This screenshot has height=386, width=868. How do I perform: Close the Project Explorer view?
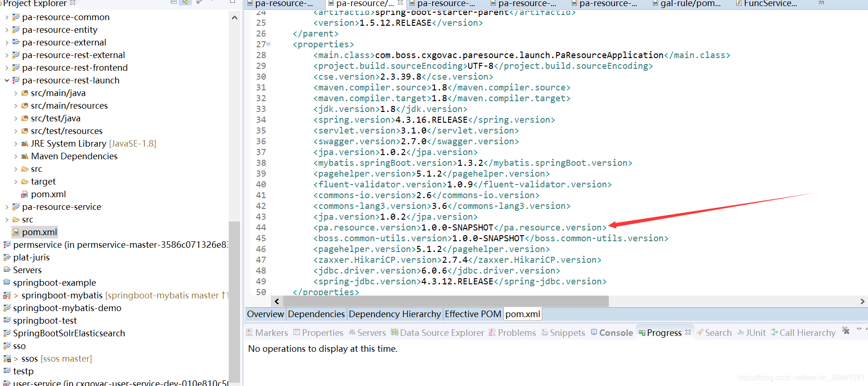(x=73, y=3)
